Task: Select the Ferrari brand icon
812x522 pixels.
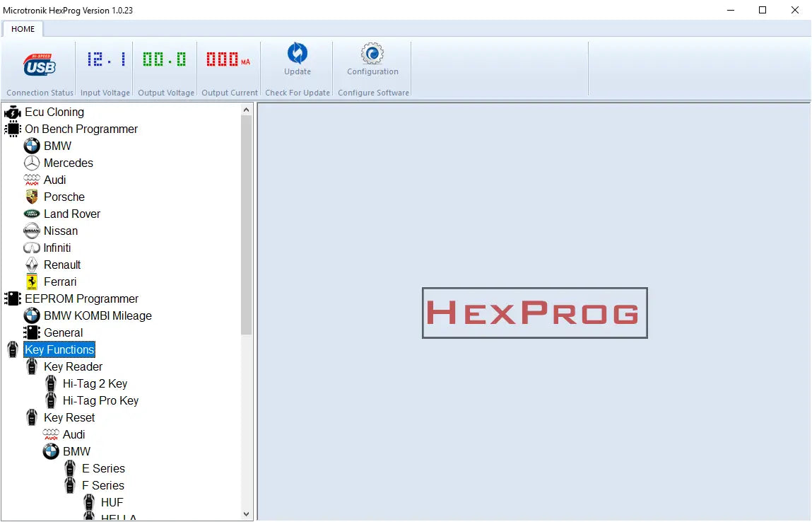Action: click(x=33, y=282)
